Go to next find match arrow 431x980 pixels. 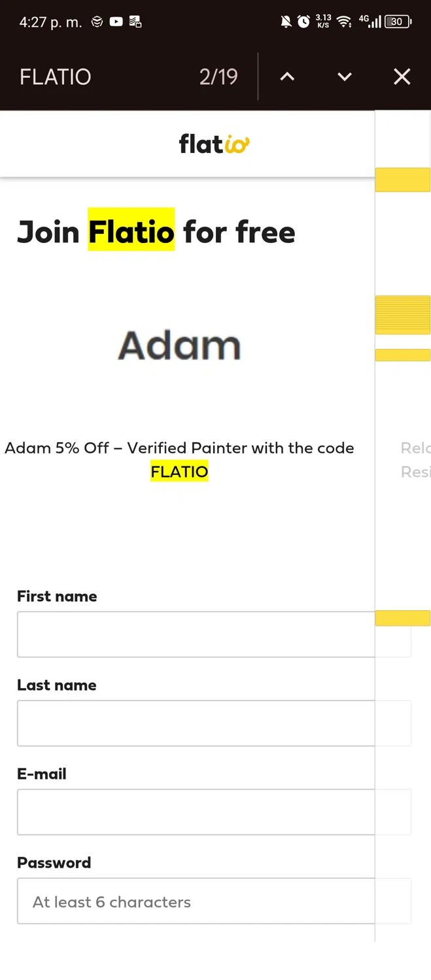pyautogui.click(x=344, y=77)
